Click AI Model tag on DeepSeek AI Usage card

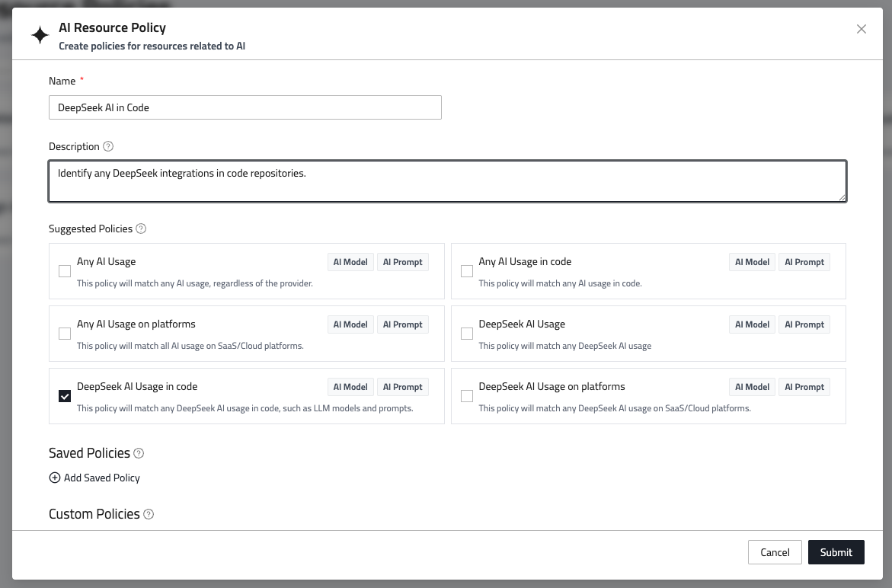click(x=752, y=324)
